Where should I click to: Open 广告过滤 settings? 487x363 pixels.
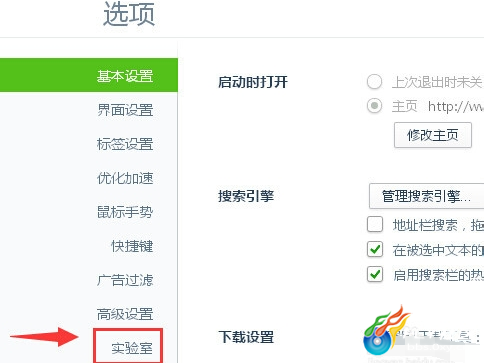125,280
